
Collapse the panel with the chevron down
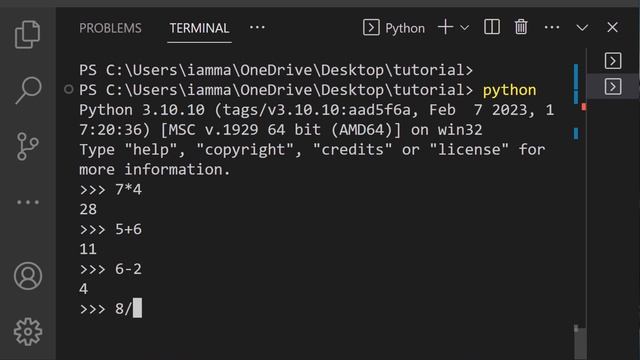click(582, 28)
